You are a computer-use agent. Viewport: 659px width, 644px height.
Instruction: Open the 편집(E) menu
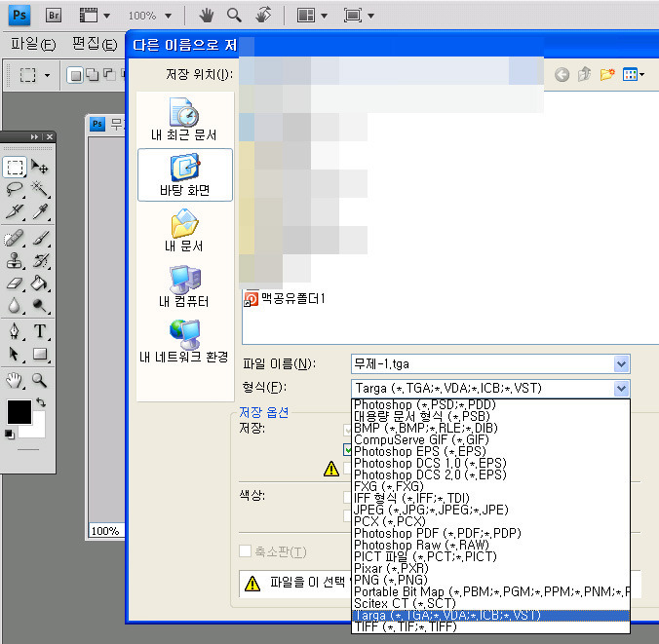(95, 44)
